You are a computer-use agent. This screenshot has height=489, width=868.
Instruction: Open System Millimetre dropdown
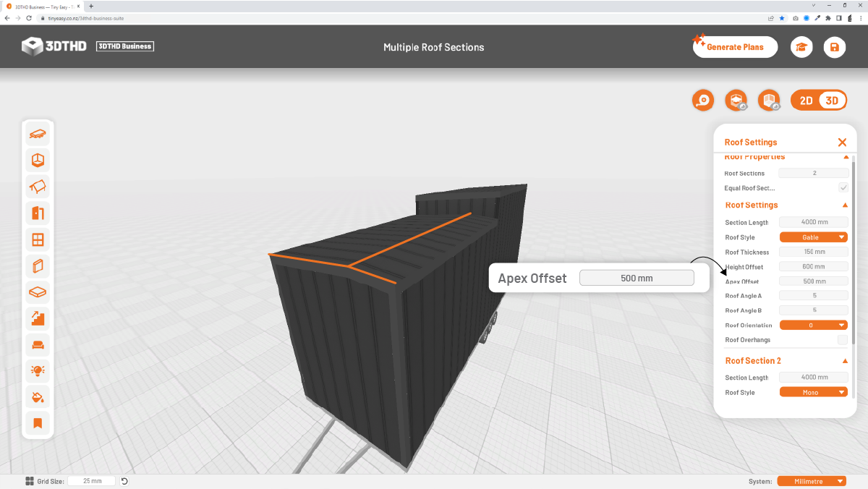point(812,481)
